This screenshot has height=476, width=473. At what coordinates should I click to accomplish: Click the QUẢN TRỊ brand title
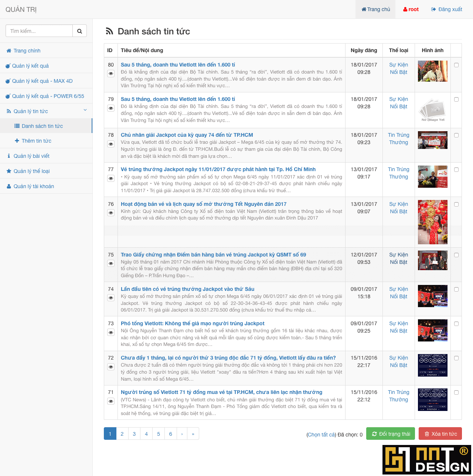pyautogui.click(x=21, y=10)
